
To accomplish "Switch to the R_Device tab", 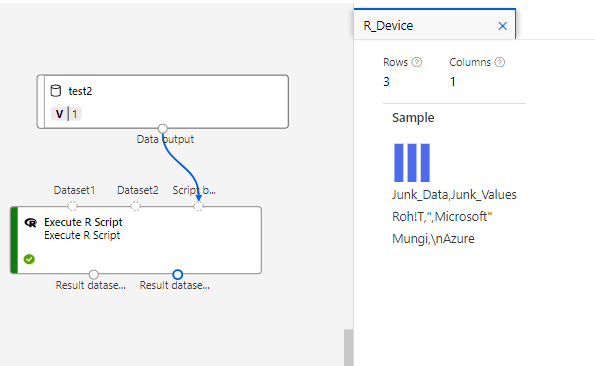I will [388, 26].
